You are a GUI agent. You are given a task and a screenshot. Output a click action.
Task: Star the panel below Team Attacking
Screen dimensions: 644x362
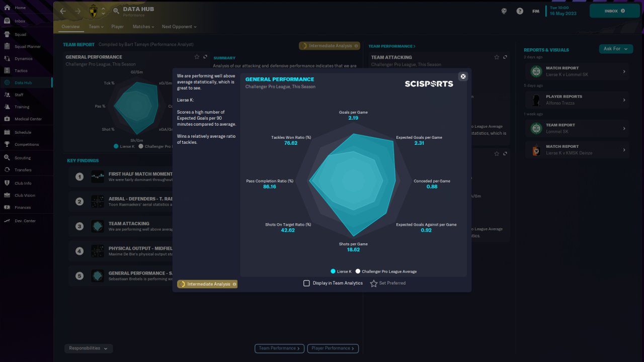497,153
